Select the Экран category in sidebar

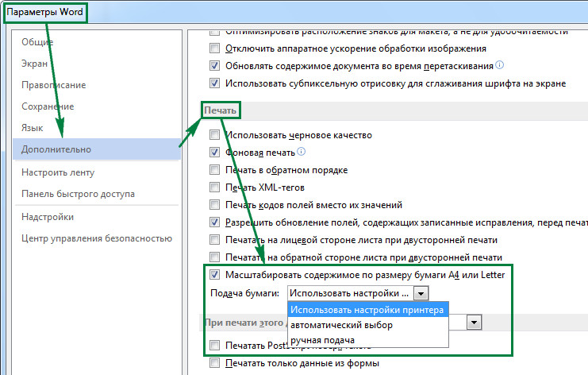pos(34,64)
